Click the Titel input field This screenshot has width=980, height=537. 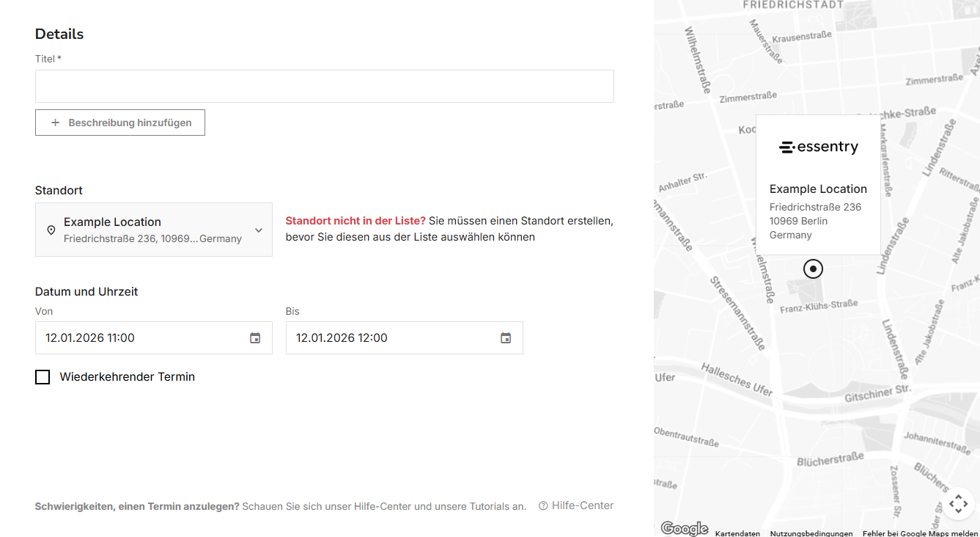[324, 86]
